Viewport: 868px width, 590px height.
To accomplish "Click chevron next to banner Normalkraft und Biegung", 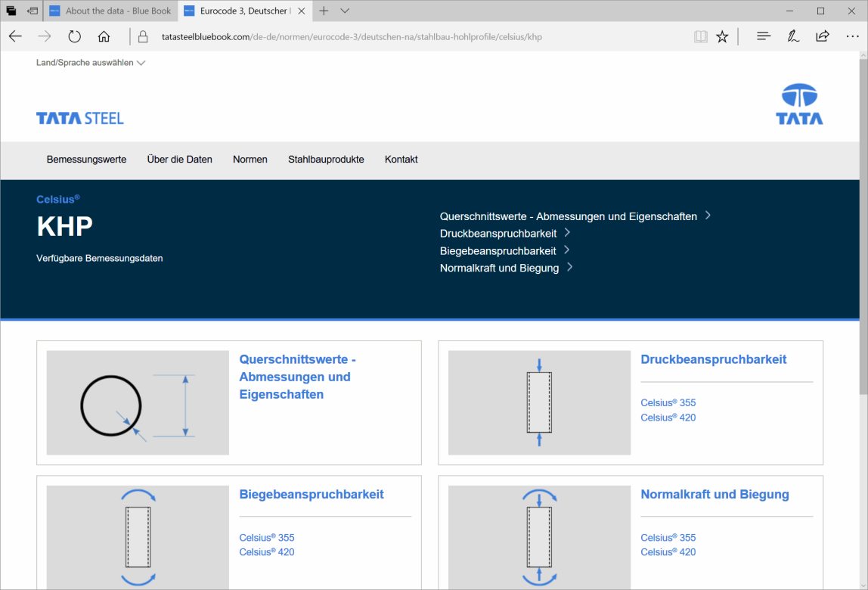I will [x=569, y=267].
